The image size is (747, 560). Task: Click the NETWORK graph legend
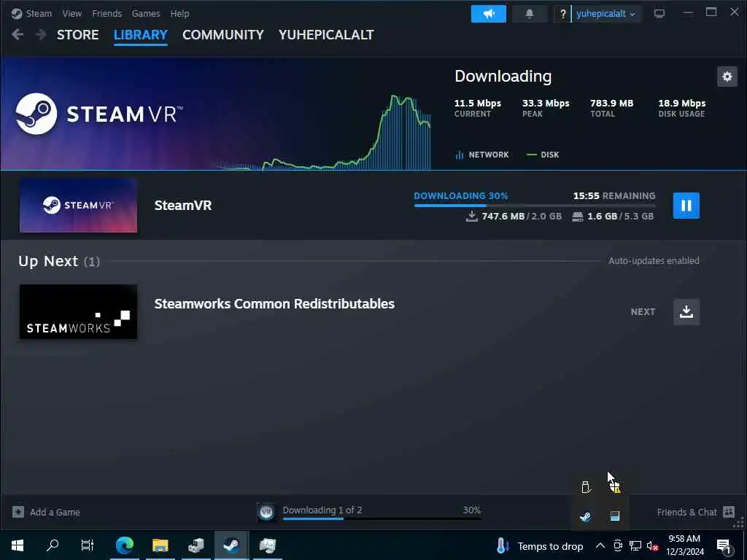pyautogui.click(x=482, y=155)
